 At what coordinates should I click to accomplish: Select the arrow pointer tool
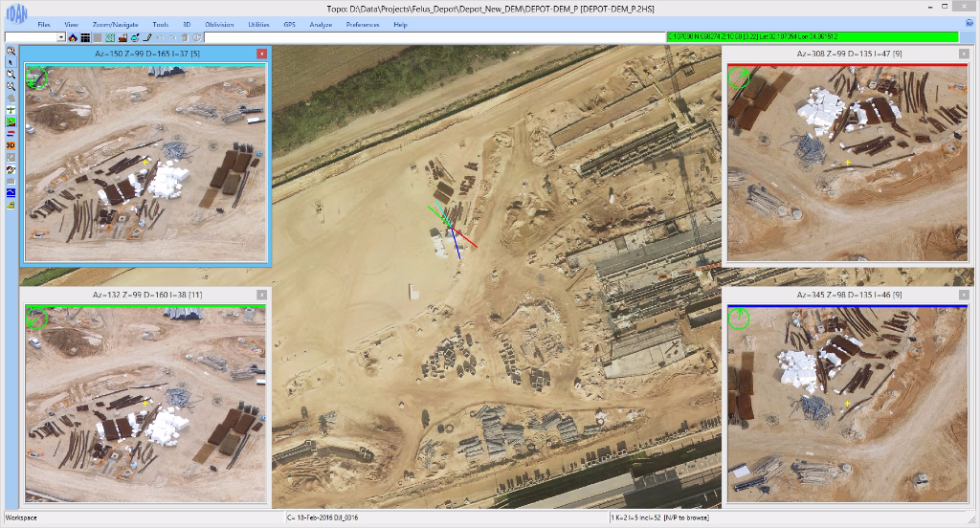pos(11,61)
